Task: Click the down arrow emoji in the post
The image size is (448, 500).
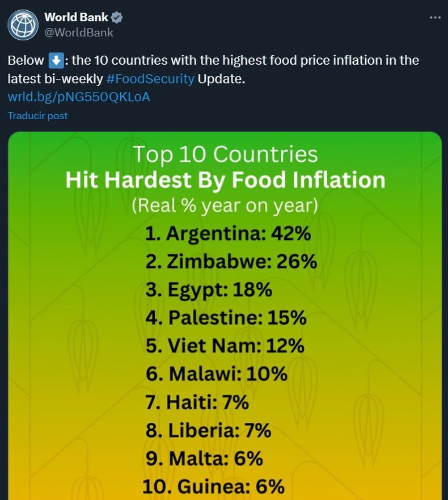Action: click(x=55, y=61)
